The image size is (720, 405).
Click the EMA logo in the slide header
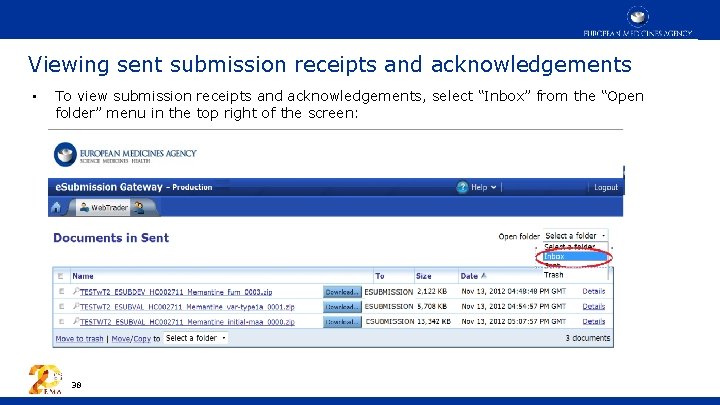click(x=638, y=22)
